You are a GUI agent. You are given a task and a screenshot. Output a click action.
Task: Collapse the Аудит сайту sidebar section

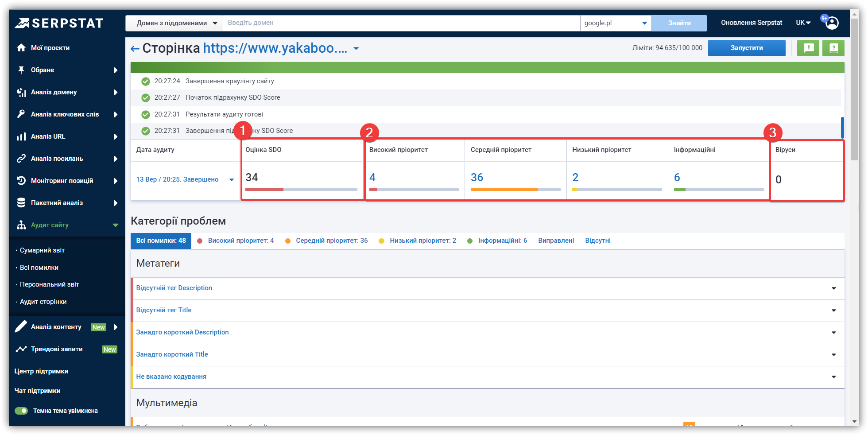[116, 225]
